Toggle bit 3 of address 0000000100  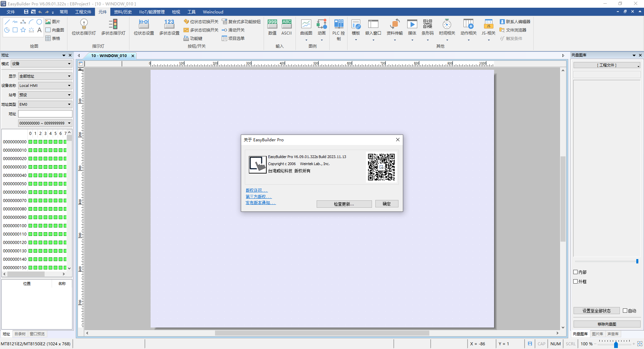tap(45, 226)
